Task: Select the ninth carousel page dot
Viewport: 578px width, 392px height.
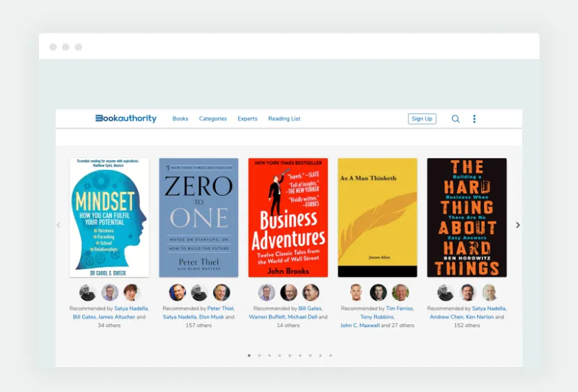Action: tap(331, 356)
